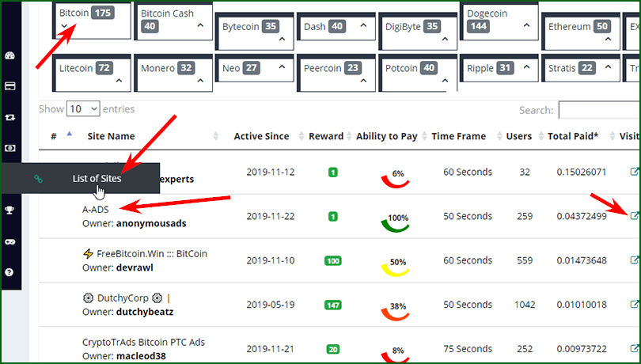Image resolution: width=641 pixels, height=364 pixels.
Task: Click FreeBitcoin.Win site name
Action: [152, 253]
